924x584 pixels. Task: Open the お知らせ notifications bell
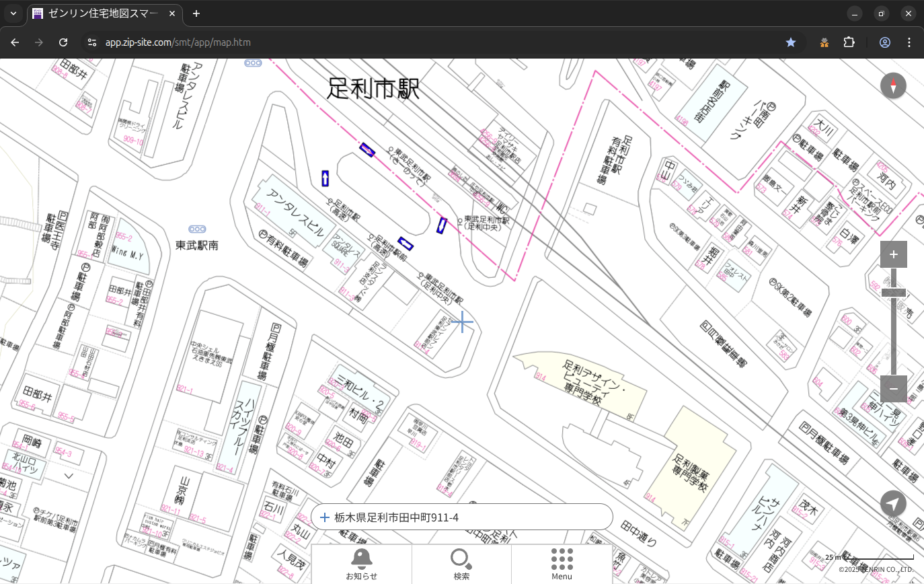tap(361, 564)
